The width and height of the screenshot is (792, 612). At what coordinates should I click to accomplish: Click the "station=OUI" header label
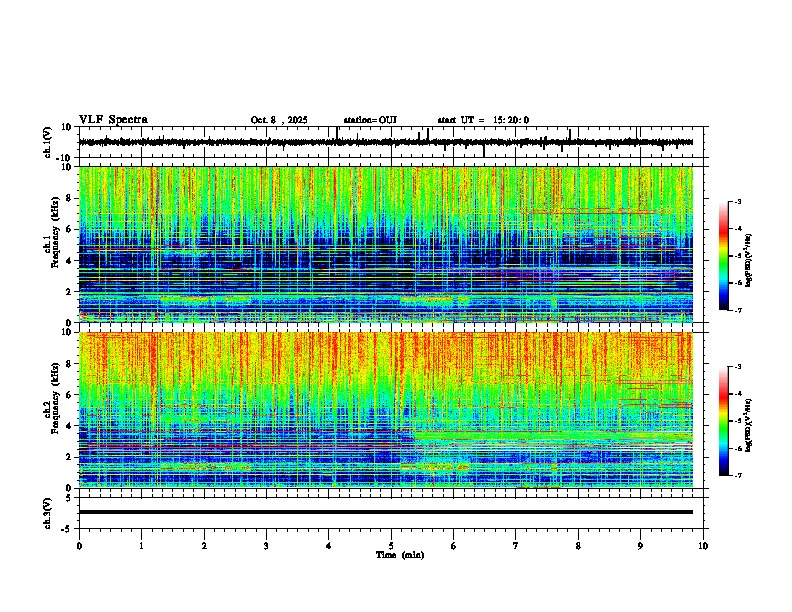tap(370, 120)
